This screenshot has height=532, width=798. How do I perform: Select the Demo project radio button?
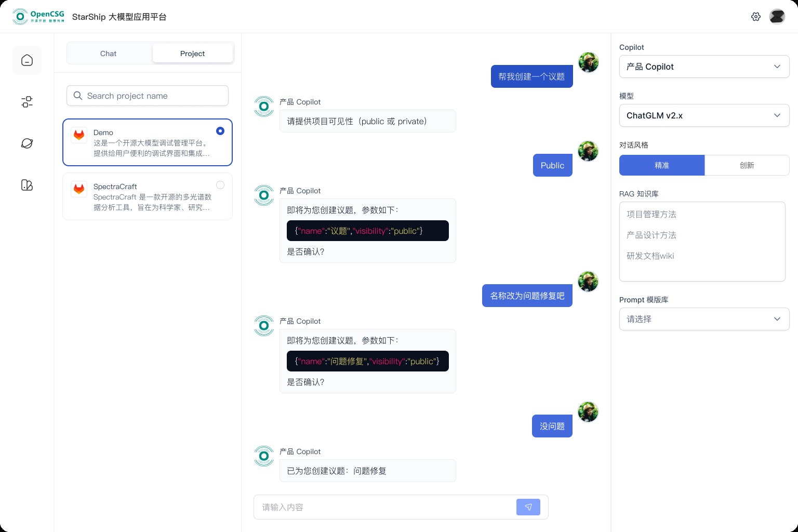pyautogui.click(x=220, y=131)
